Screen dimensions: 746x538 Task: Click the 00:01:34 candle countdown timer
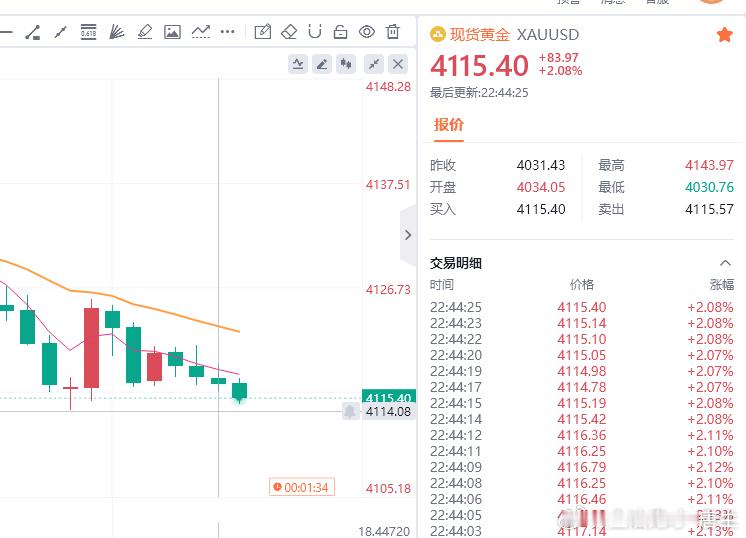[x=302, y=488]
